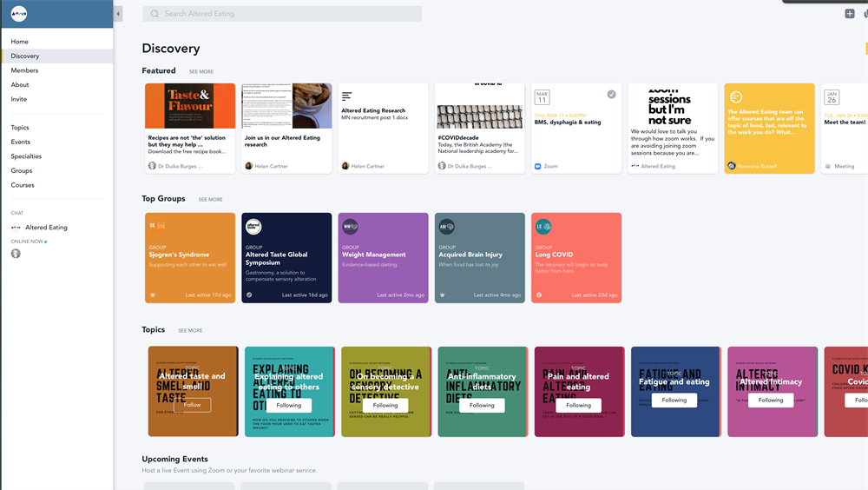Click Helen Cartner avatar on Join us card
The image size is (868, 490).
[x=248, y=166]
